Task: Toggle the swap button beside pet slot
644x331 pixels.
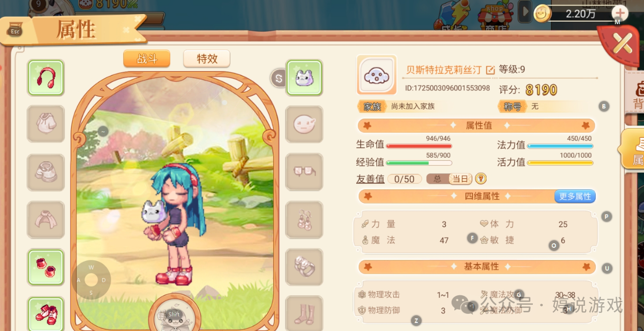Action: pyautogui.click(x=278, y=78)
